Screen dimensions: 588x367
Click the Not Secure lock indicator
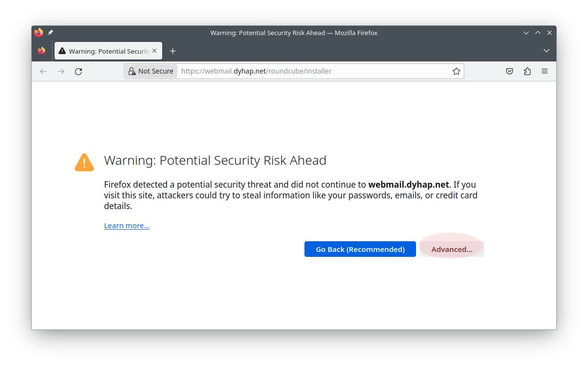(x=151, y=71)
